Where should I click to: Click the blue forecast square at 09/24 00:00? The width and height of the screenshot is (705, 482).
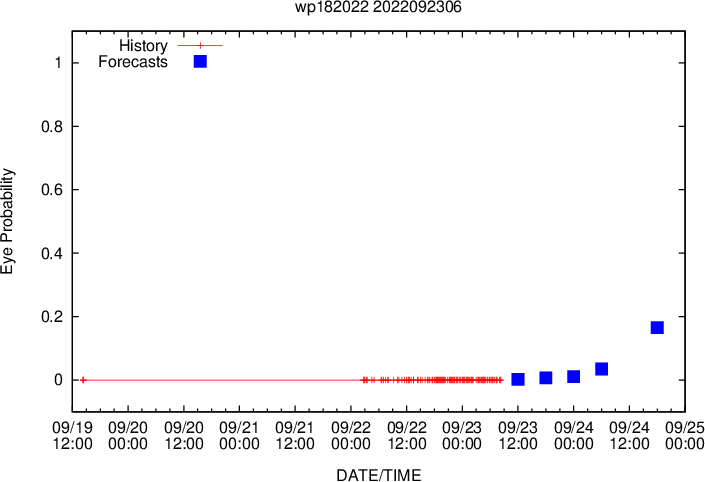[x=574, y=376]
